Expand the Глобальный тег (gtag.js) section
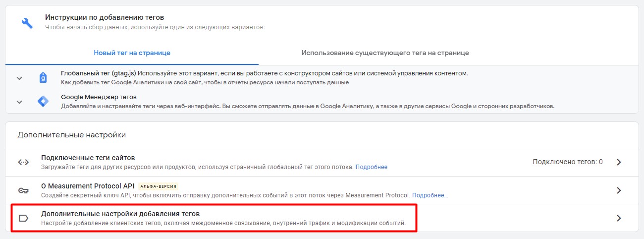This screenshot has width=644, height=239. pos(19,78)
